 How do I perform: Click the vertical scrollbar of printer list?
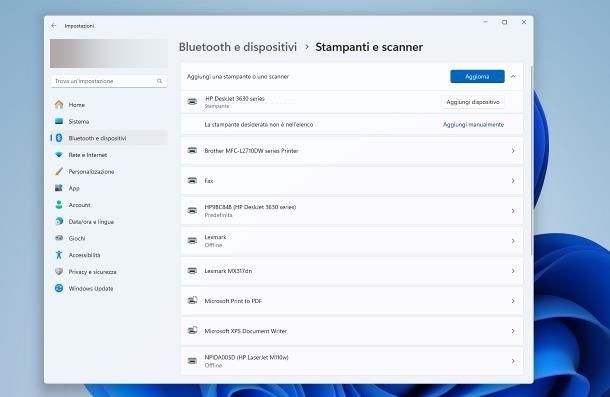click(x=532, y=160)
